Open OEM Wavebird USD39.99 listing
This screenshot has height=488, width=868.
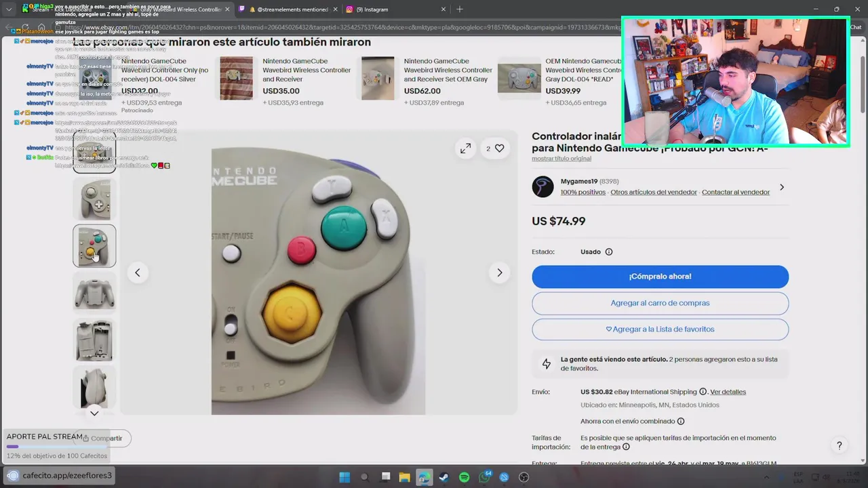tap(584, 70)
